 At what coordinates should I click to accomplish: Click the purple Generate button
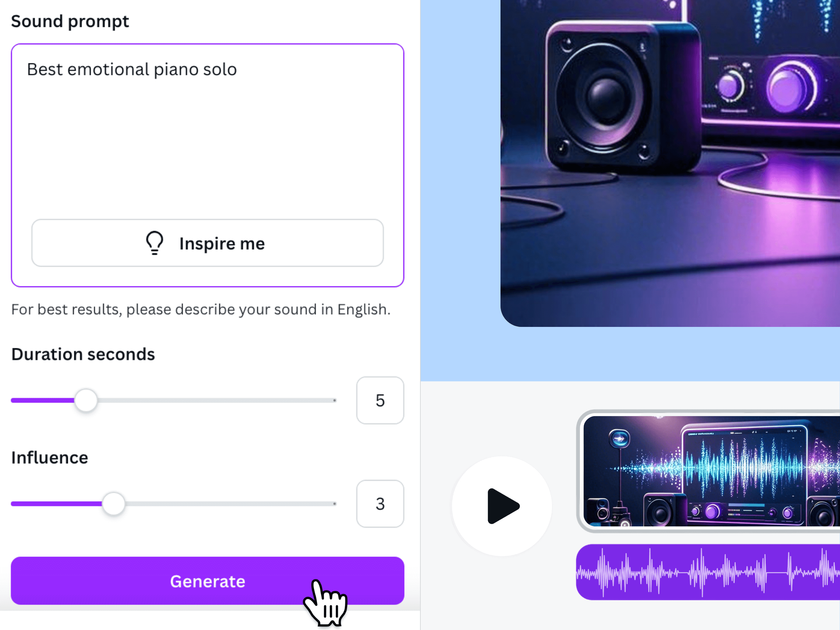pos(207,581)
